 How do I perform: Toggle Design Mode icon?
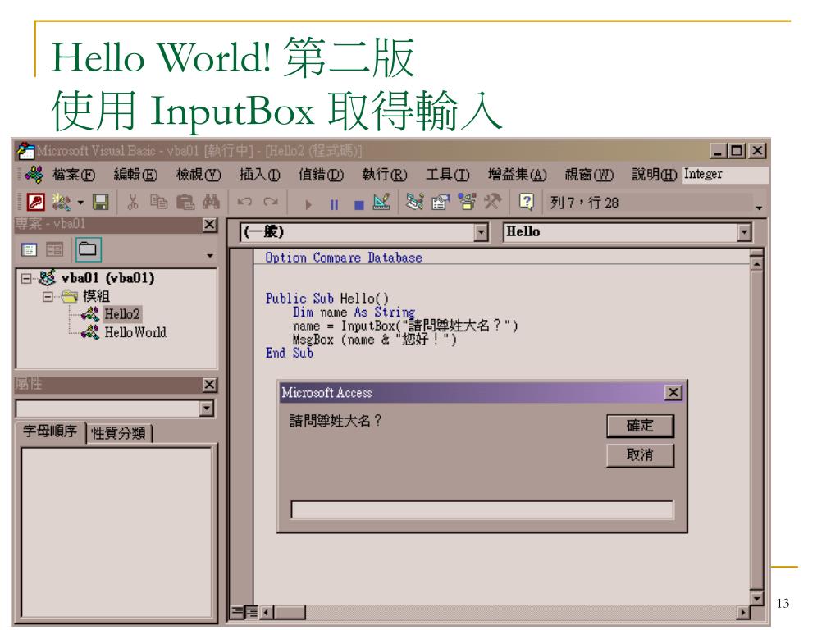click(381, 202)
